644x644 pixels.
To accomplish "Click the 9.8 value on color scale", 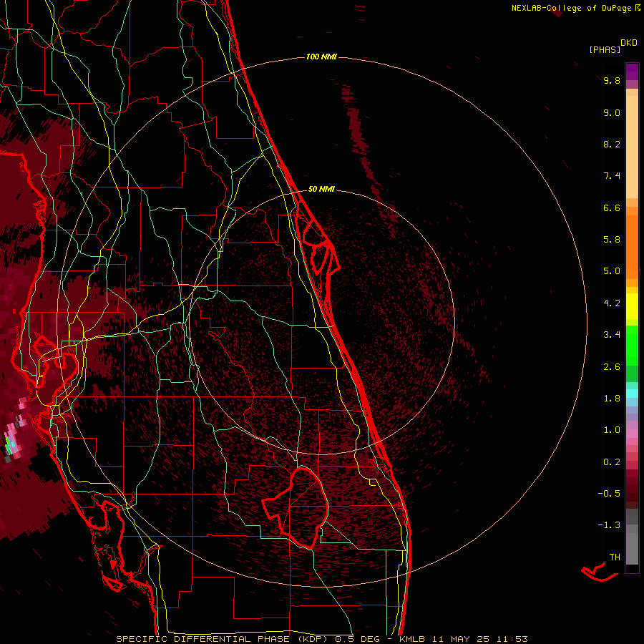I will click(612, 80).
